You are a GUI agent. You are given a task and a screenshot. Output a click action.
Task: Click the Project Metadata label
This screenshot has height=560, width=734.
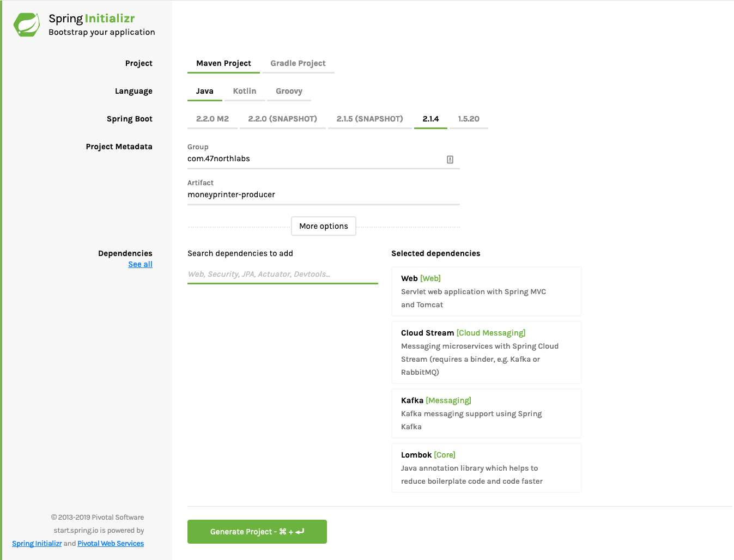click(119, 147)
